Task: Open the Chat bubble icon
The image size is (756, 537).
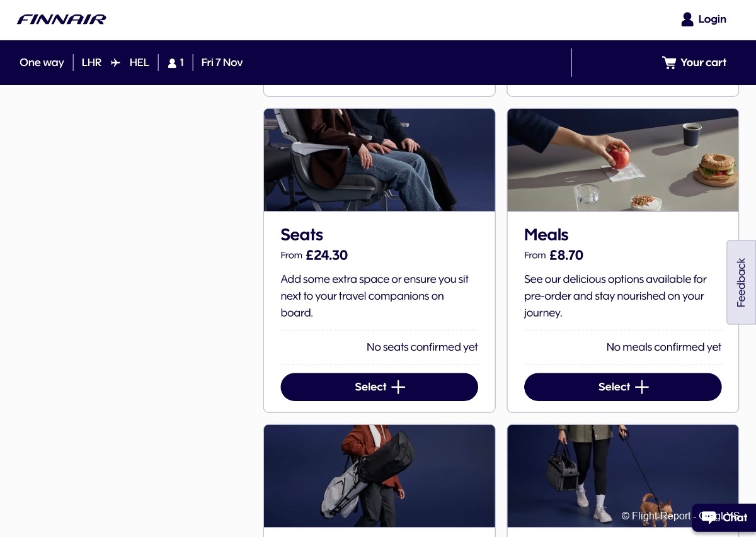Action: [709, 517]
